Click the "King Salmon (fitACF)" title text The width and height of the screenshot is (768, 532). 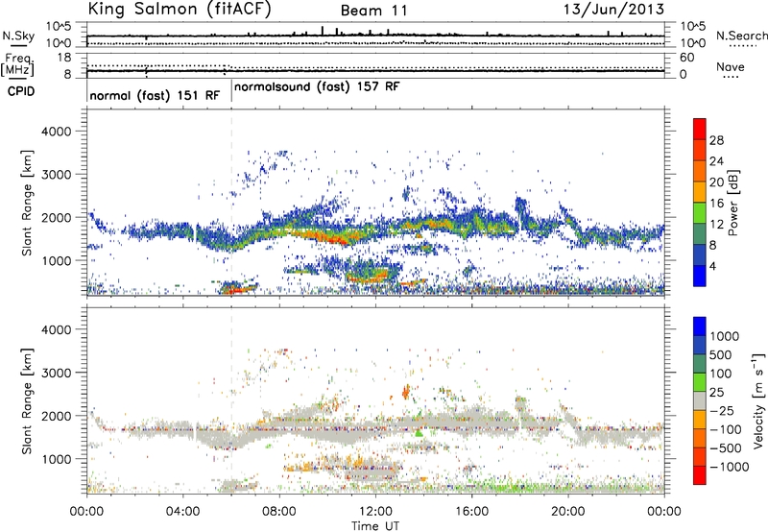180,9
